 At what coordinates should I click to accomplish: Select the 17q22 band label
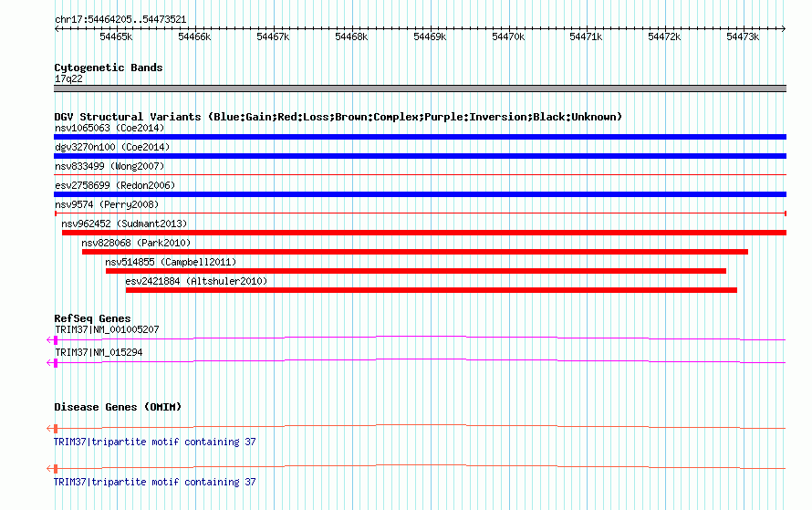click(68, 78)
